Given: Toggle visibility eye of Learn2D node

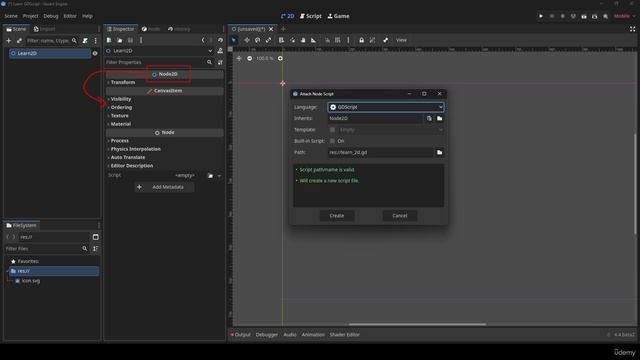Looking at the screenshot, I should [x=95, y=53].
